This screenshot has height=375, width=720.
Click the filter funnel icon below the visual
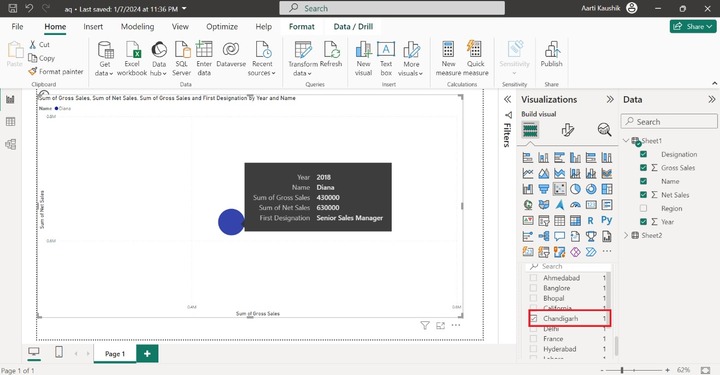[x=425, y=325]
